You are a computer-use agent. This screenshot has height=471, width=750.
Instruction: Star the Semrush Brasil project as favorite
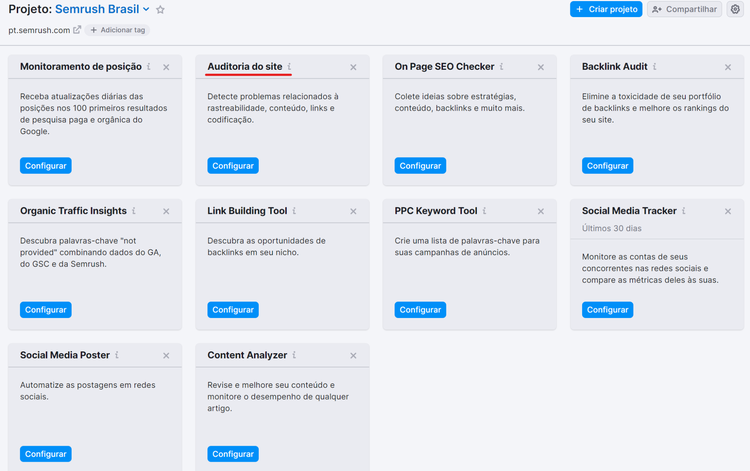click(x=160, y=10)
